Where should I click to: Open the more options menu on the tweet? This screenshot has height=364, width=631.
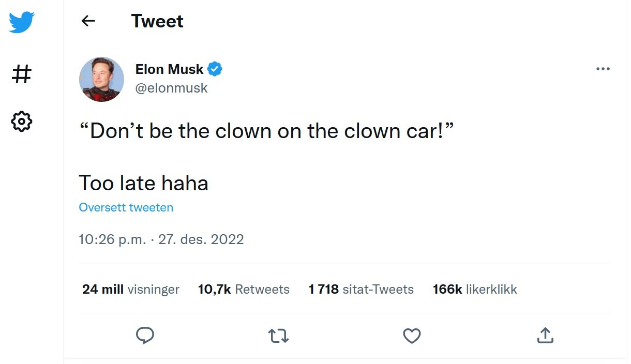click(x=603, y=68)
